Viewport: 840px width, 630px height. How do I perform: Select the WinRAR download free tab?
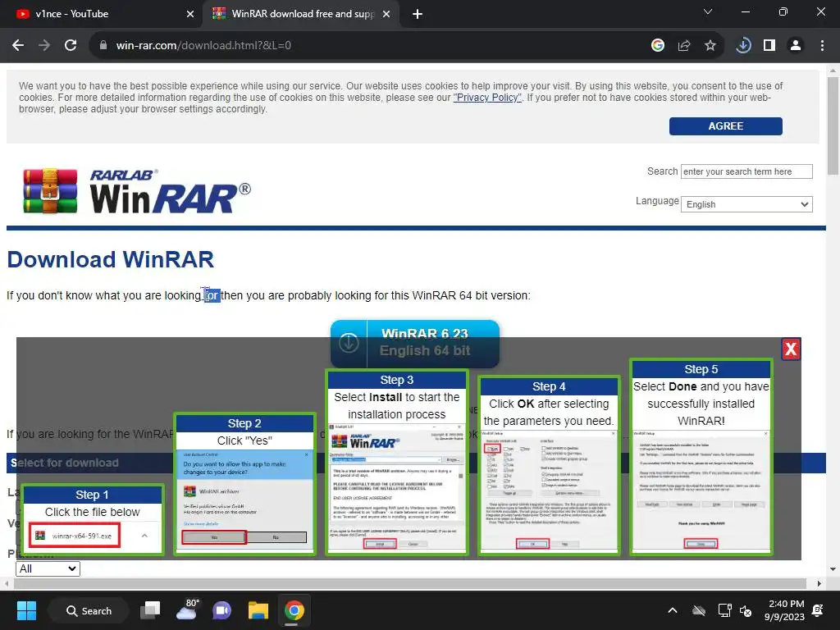pyautogui.click(x=303, y=15)
